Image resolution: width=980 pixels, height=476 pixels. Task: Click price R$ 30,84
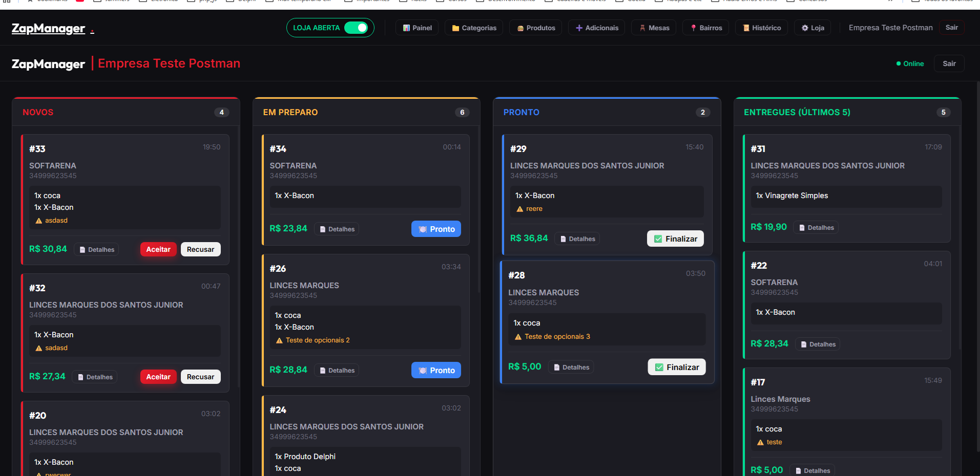48,249
